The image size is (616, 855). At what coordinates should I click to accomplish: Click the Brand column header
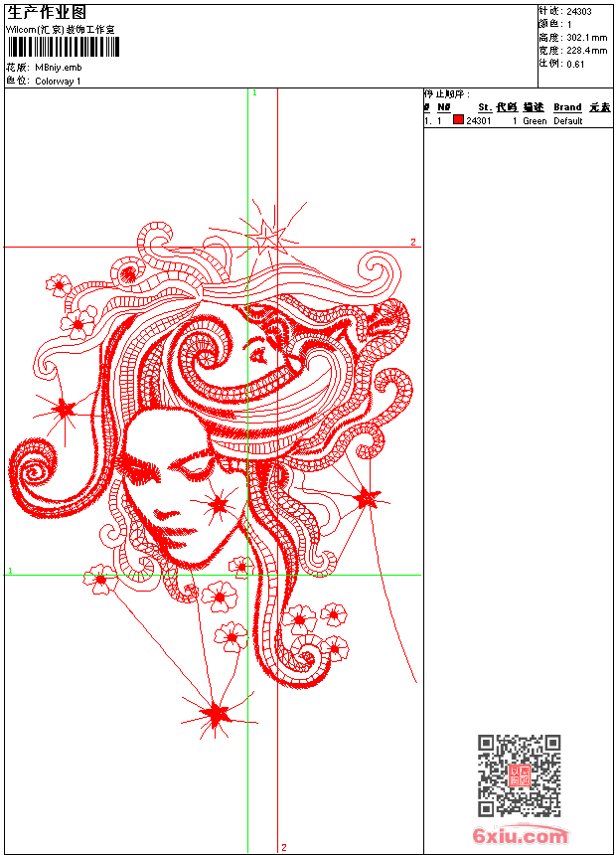pos(567,107)
